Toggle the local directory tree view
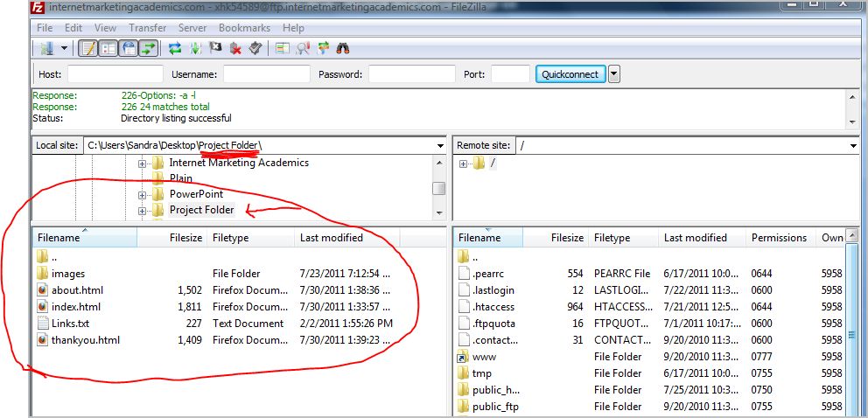The image size is (868, 418). 108,48
